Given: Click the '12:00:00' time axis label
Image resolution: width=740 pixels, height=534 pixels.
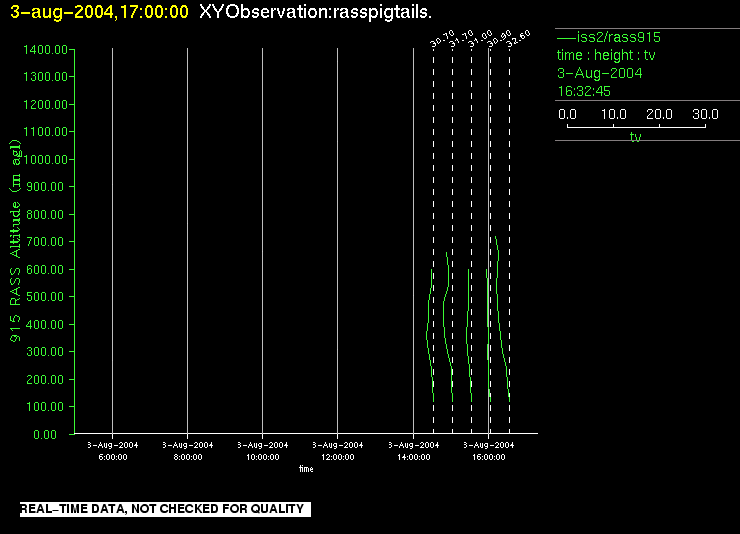Looking at the screenshot, I should click(338, 457).
